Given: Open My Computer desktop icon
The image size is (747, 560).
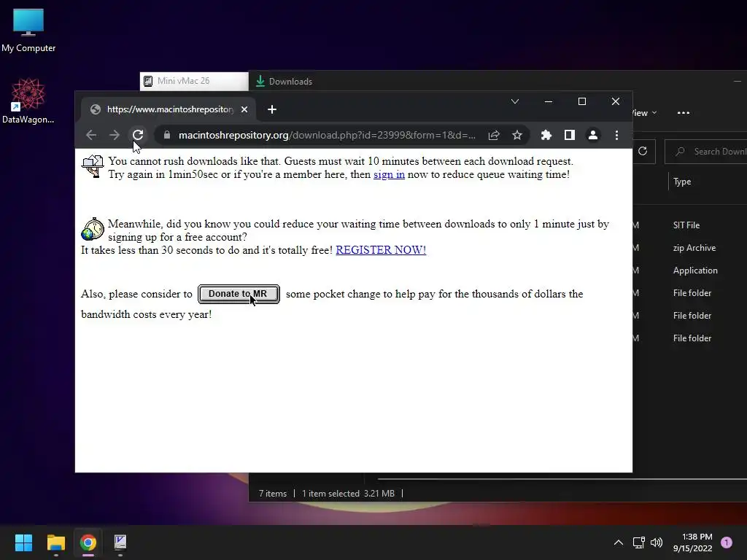Looking at the screenshot, I should tap(28, 31).
